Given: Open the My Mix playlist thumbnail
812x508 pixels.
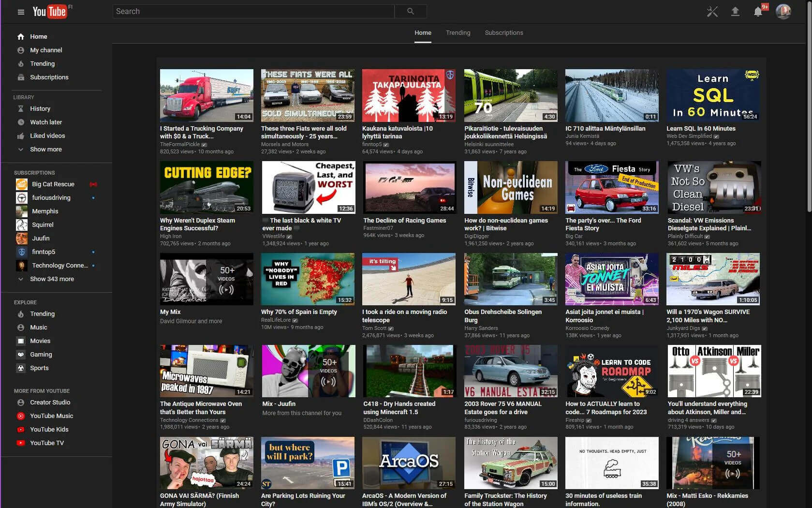Looking at the screenshot, I should (x=207, y=279).
